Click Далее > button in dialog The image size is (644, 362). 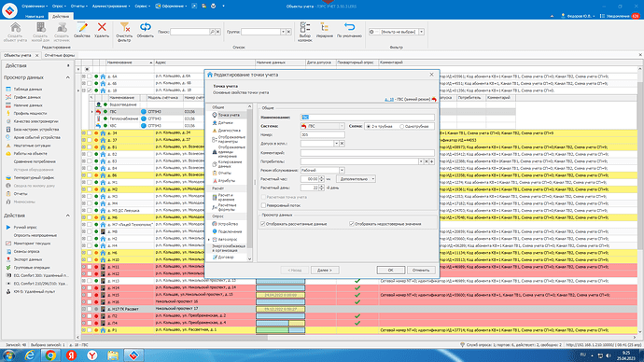[325, 270]
